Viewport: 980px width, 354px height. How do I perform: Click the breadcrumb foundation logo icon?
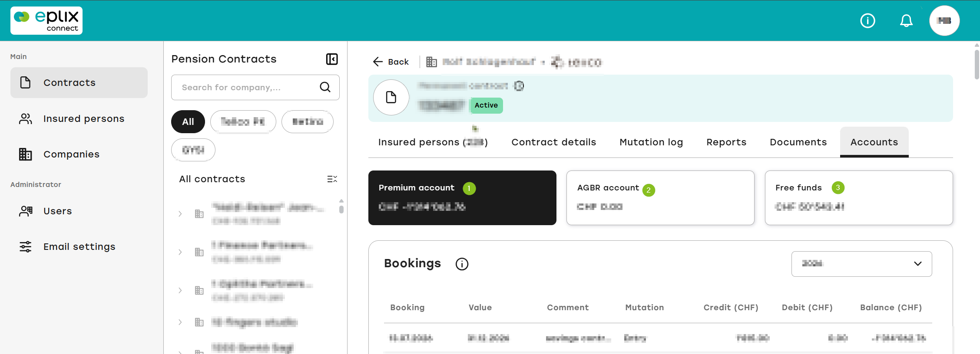557,62
